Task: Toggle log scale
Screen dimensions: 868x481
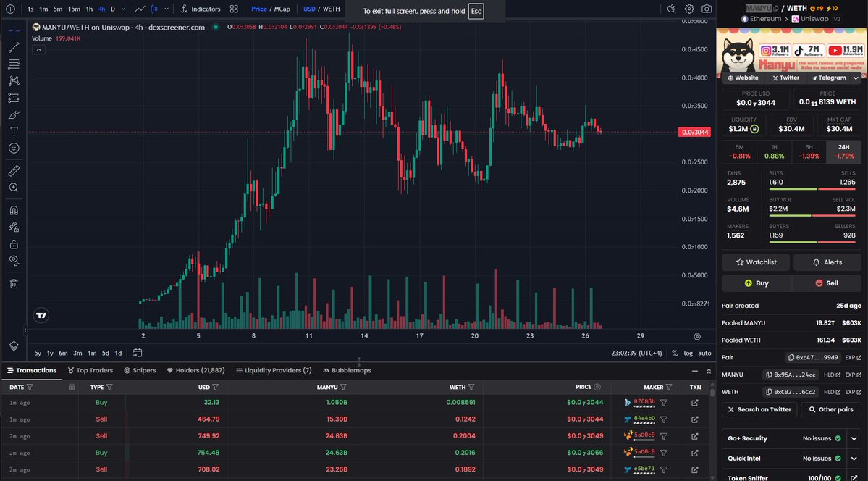Action: 688,353
